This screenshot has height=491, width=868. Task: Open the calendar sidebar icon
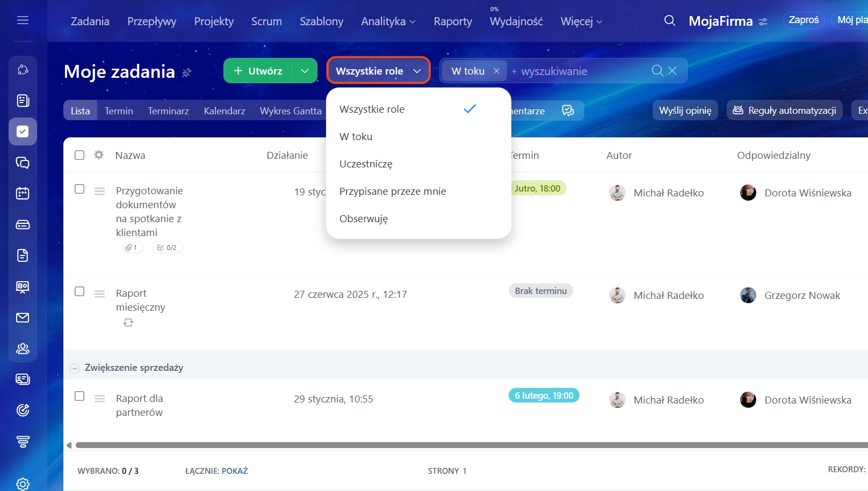23,193
